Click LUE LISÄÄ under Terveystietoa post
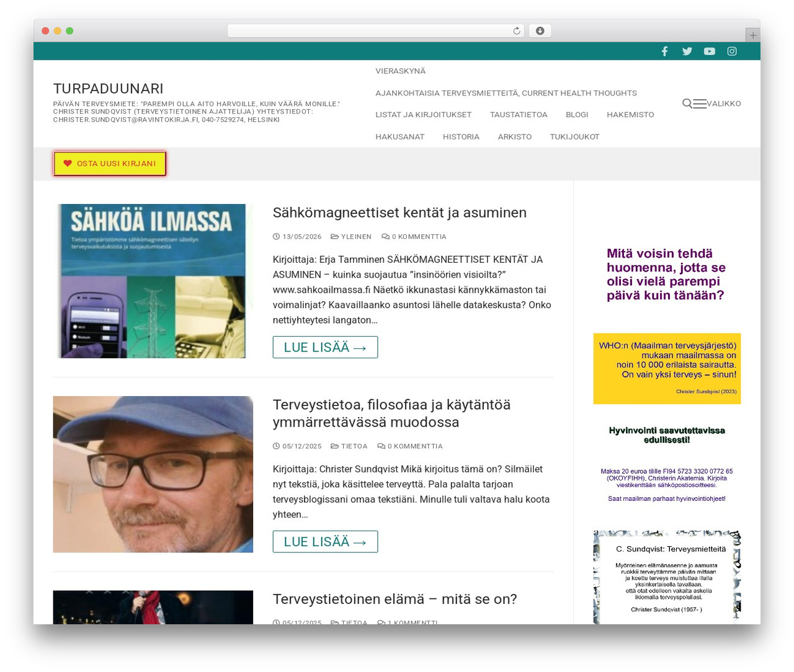This screenshot has width=794, height=672. coord(325,542)
